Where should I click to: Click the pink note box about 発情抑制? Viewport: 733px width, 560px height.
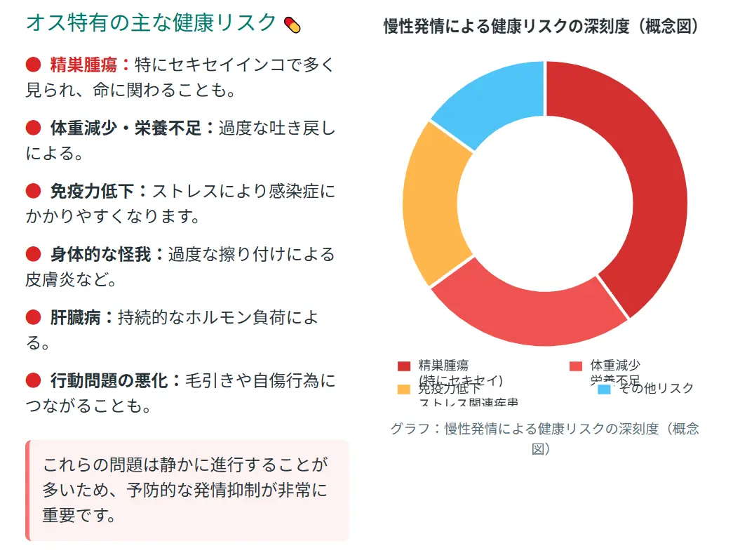(x=187, y=491)
